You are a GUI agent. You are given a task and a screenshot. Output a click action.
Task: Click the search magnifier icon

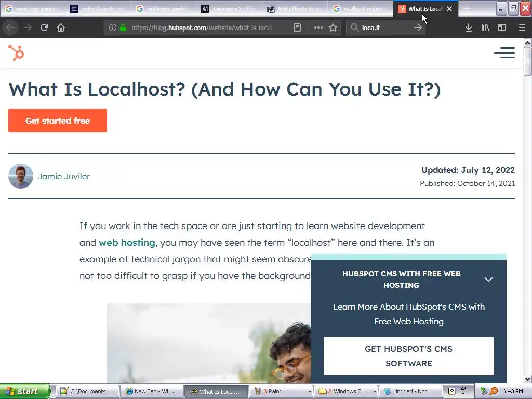354,28
